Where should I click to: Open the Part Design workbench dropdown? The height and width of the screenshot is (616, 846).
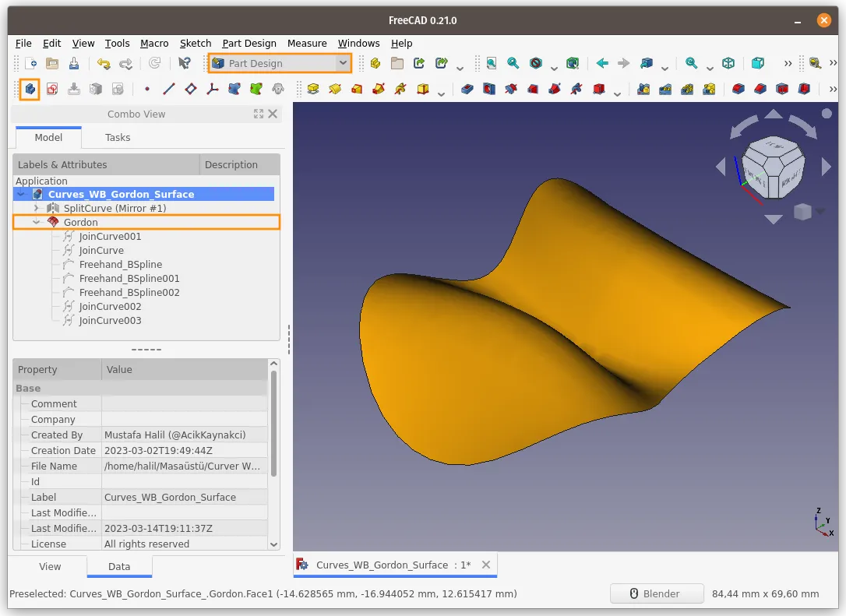[280, 63]
